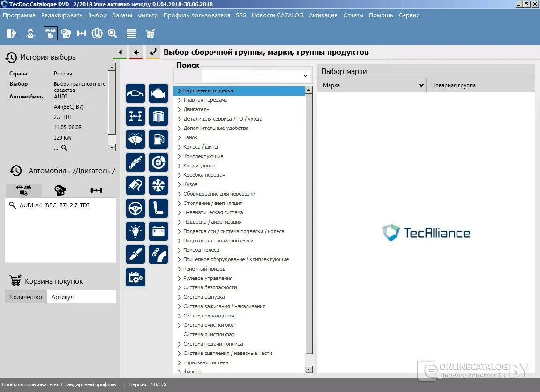540x392 pixels.
Task: Click the engine search toolbar icon
Action: click(66, 33)
